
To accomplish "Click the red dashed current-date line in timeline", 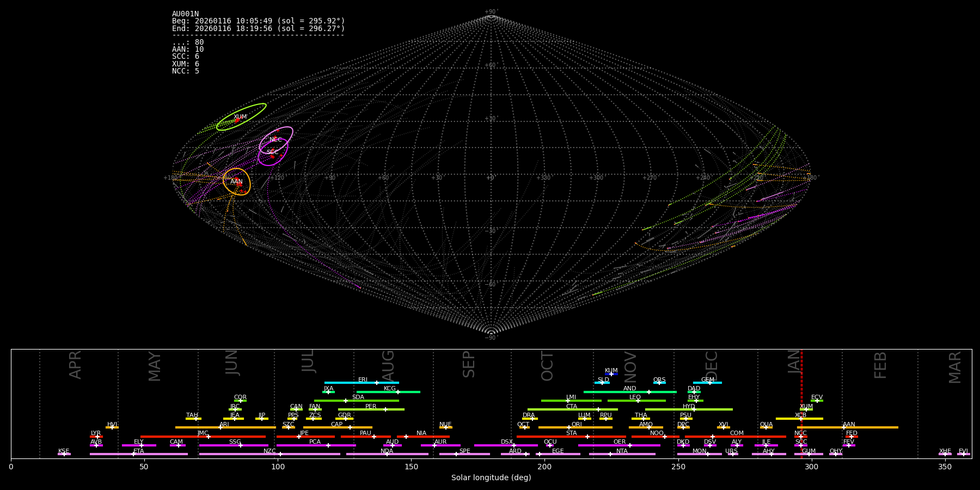I will tap(801, 403).
